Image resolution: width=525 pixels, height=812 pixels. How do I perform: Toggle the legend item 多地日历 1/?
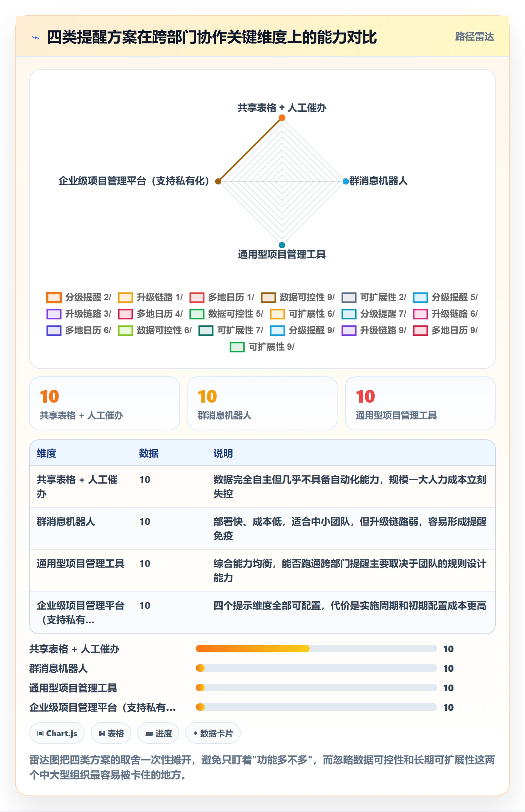click(x=222, y=297)
